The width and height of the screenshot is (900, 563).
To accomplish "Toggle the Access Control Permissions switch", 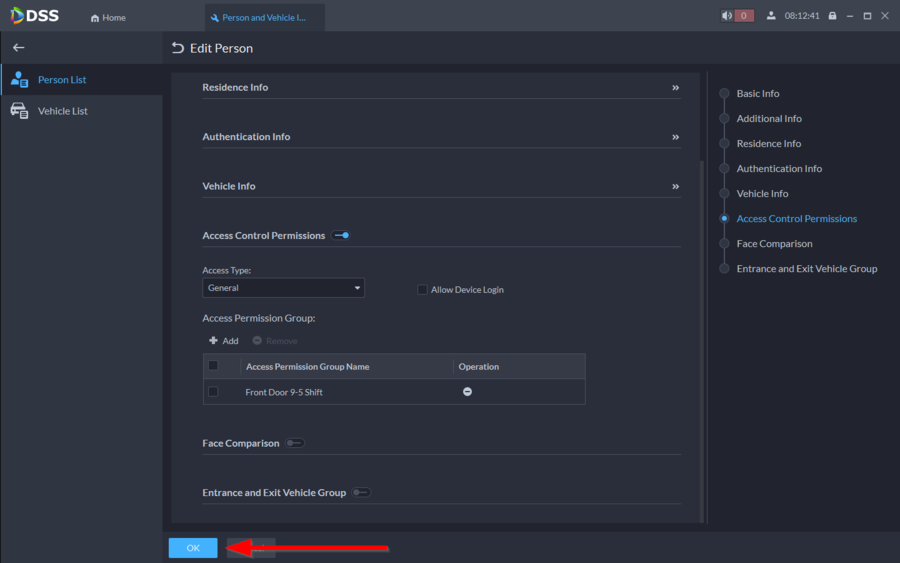I will 341,236.
